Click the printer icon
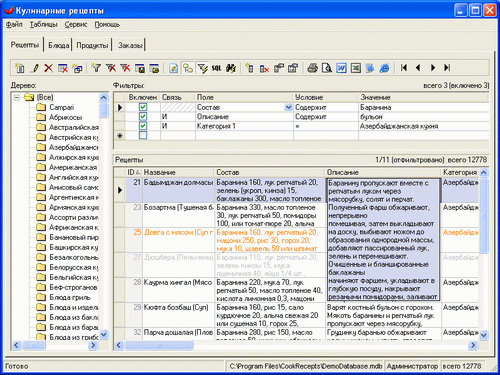The width and height of the screenshot is (500, 375). coord(312,68)
